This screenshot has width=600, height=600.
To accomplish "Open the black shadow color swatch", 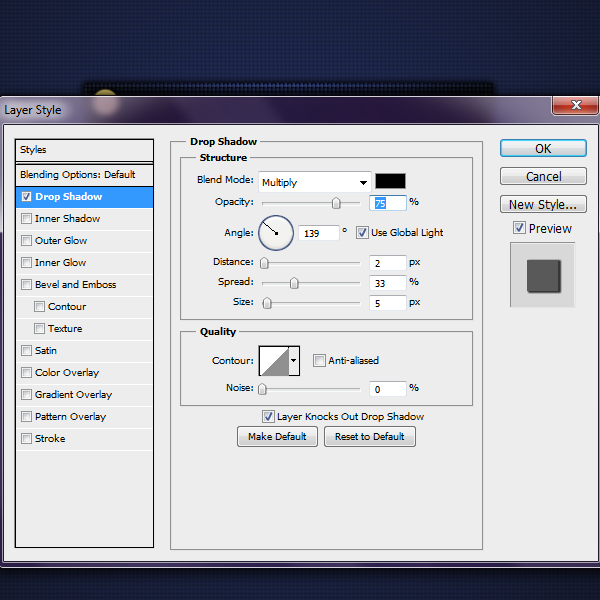I will coord(390,181).
